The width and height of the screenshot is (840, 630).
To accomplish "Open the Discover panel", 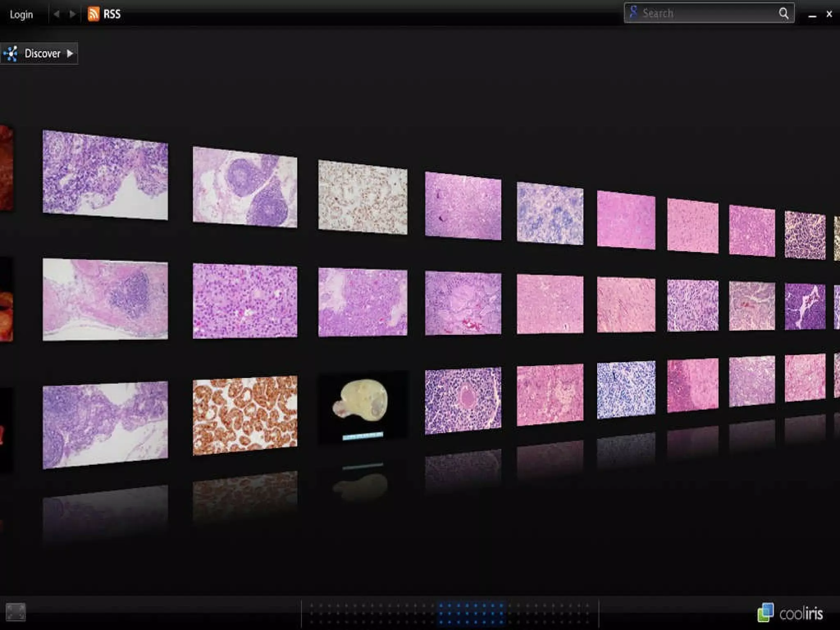I will click(x=42, y=54).
